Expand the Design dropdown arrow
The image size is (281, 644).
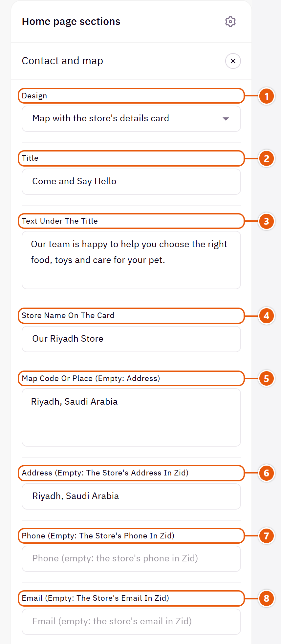226,119
